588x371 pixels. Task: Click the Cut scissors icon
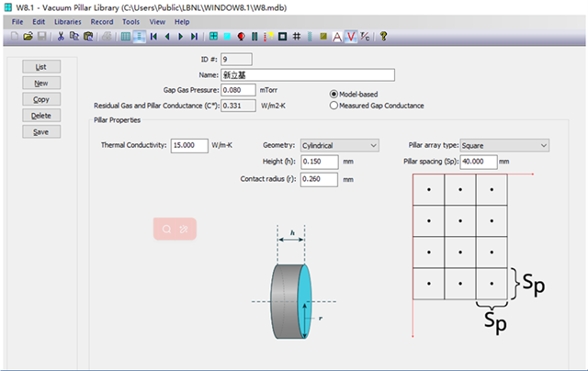61,37
